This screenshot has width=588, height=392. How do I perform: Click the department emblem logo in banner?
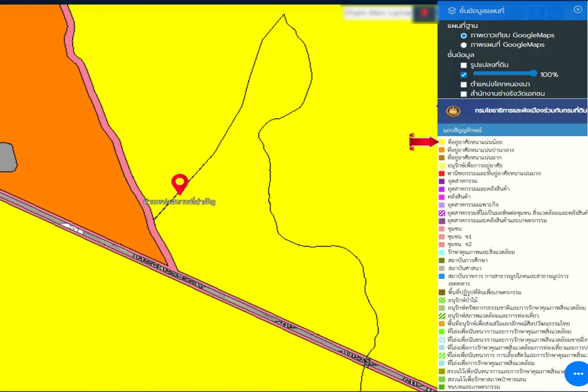pos(453,110)
